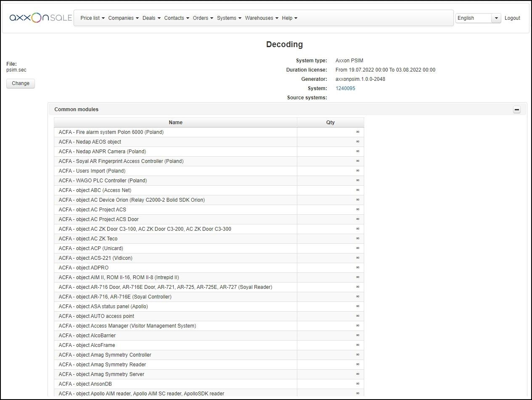
Task: Select the object ADPRO row
Action: [x=209, y=268]
